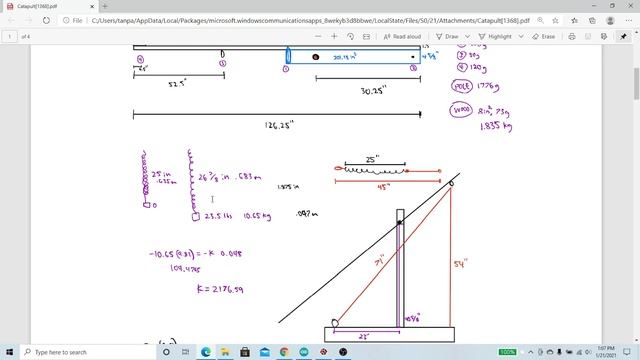Open the Favorites list
Screen dimensions: 640x360
574,20
